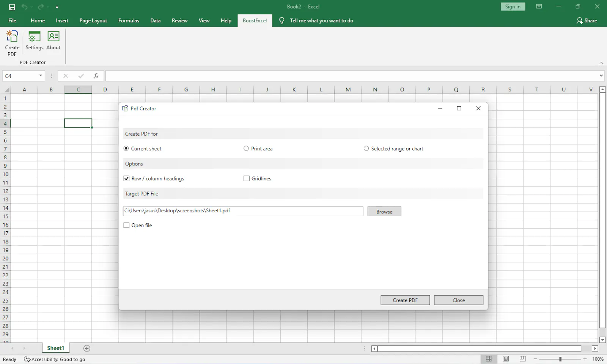This screenshot has width=607, height=364.
Task: Click the Share icon button
Action: [x=587, y=20]
